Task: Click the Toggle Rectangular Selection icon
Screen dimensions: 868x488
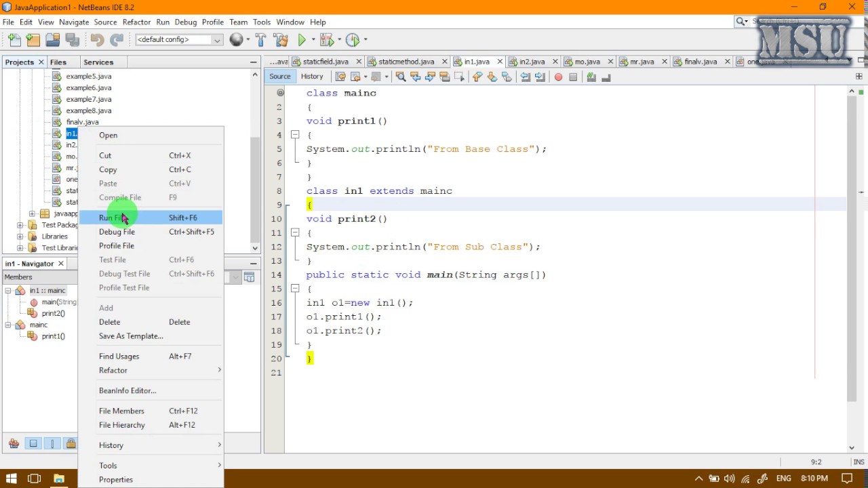Action: [459, 77]
